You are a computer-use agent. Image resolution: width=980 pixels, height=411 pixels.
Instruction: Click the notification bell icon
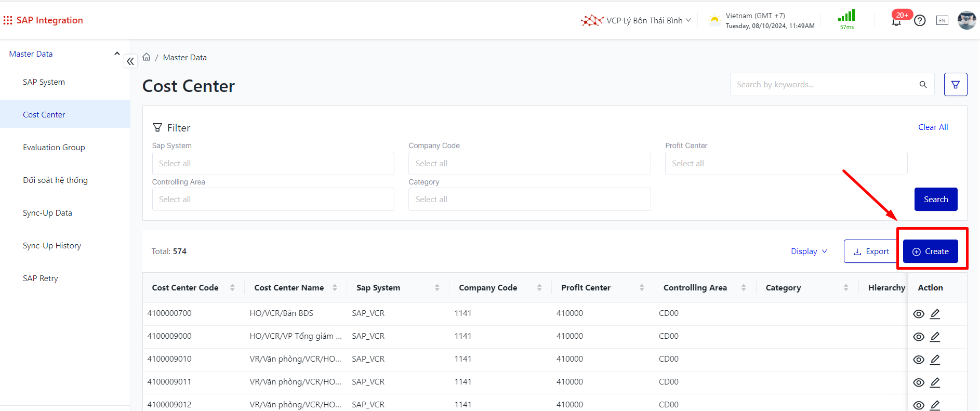tap(896, 21)
